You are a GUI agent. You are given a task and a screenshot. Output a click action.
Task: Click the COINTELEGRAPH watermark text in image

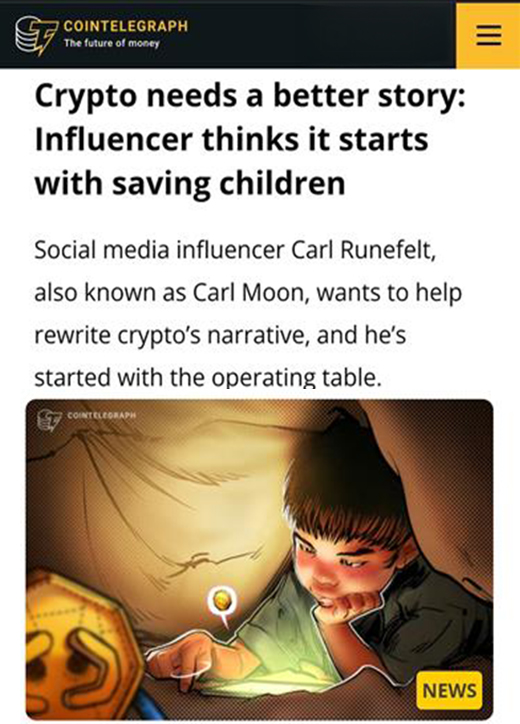click(102, 415)
